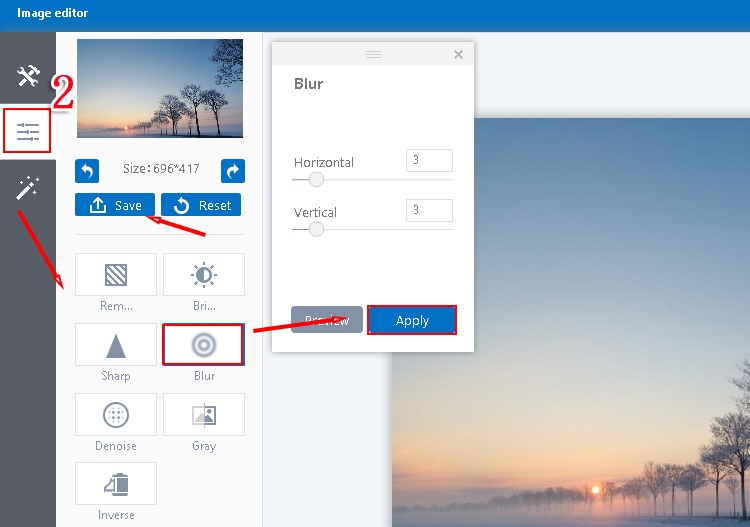Open the Brightness (Bri...) adjustment
Screen dimensions: 750x527
pos(204,274)
